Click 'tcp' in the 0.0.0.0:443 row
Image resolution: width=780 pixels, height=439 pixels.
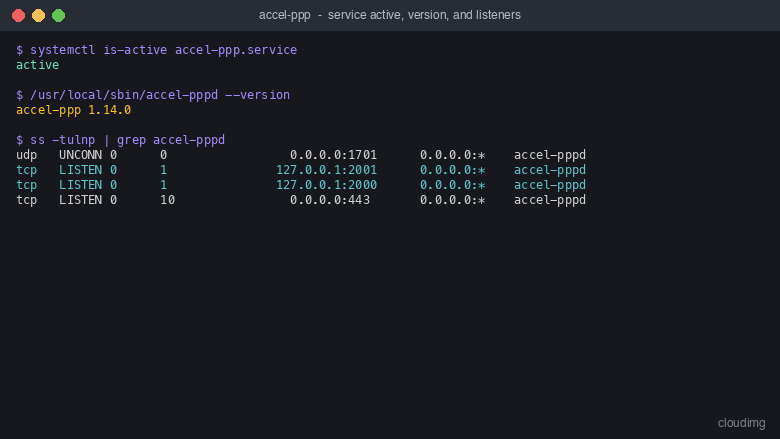(26, 200)
